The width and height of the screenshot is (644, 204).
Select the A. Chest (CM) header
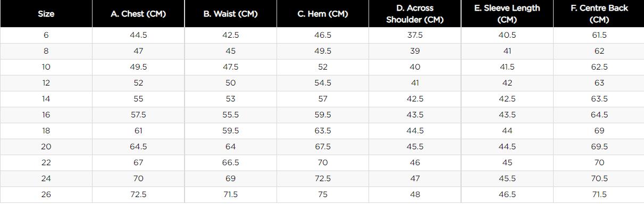tap(138, 14)
